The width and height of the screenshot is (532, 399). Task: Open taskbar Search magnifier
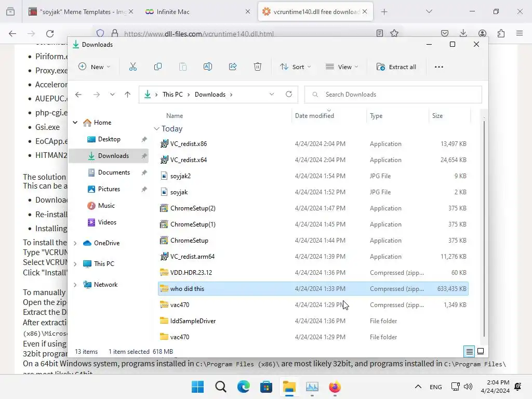click(x=220, y=387)
